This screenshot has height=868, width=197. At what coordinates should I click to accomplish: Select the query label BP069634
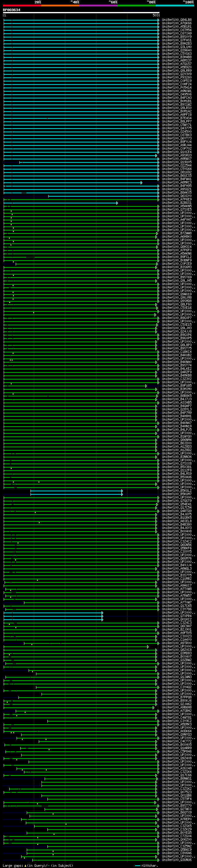(x=11, y=10)
